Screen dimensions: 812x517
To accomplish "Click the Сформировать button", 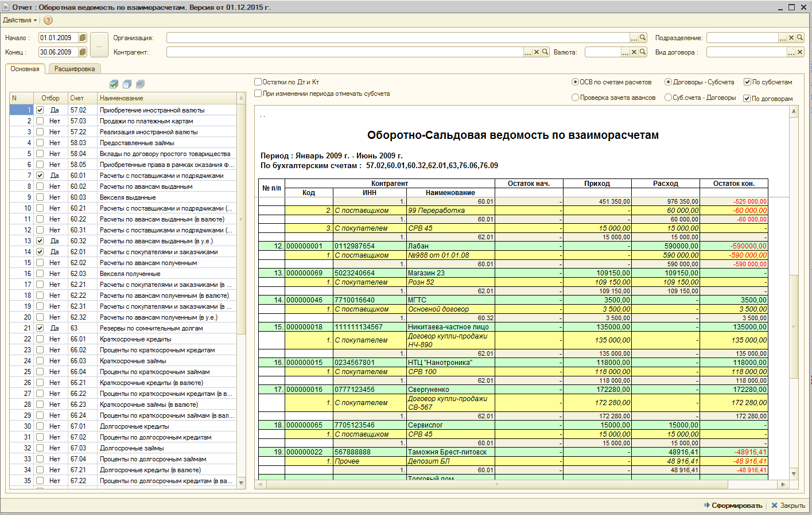I will 733,506.
